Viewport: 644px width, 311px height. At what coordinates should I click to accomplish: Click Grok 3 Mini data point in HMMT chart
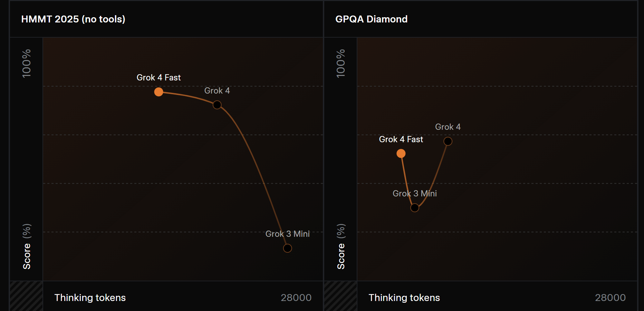coord(287,248)
